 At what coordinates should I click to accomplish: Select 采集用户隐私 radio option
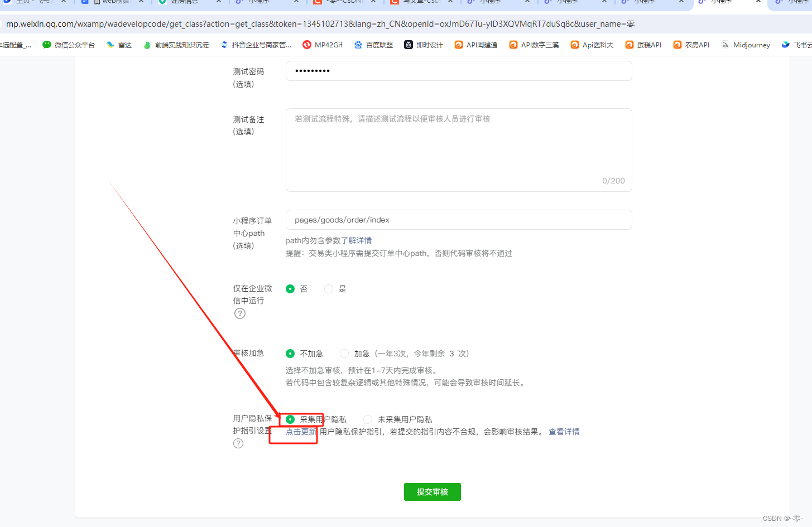pyautogui.click(x=290, y=419)
